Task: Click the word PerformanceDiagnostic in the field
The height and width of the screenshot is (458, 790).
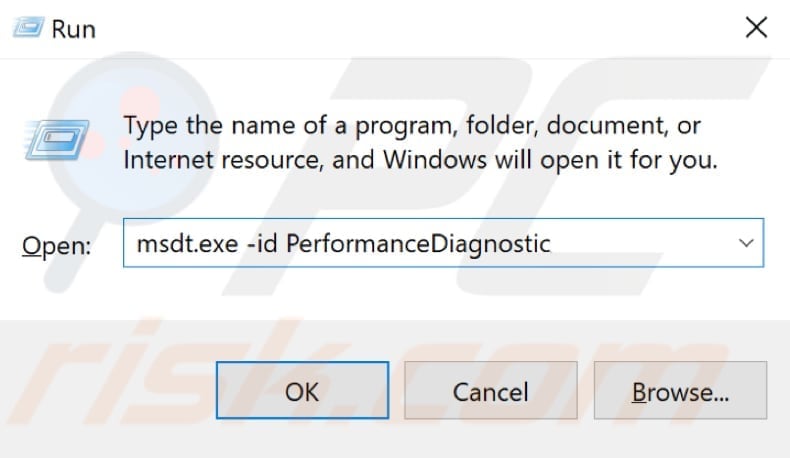Action: click(418, 243)
